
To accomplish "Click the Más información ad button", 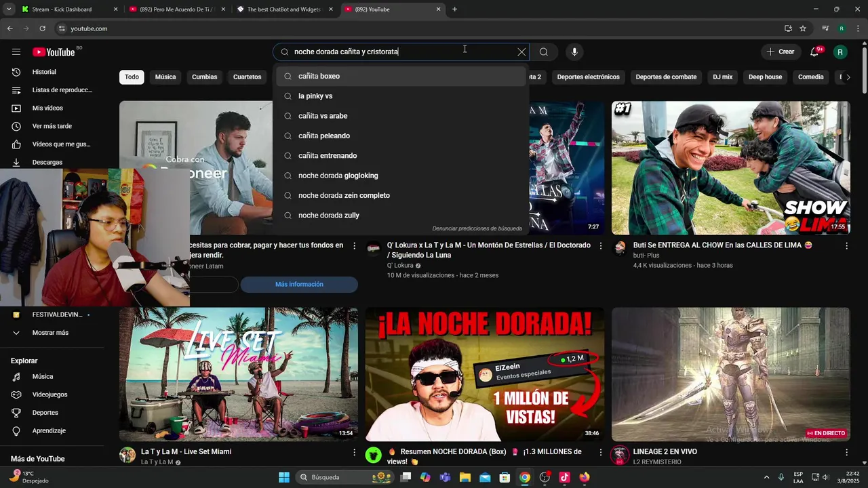I will coord(299,285).
